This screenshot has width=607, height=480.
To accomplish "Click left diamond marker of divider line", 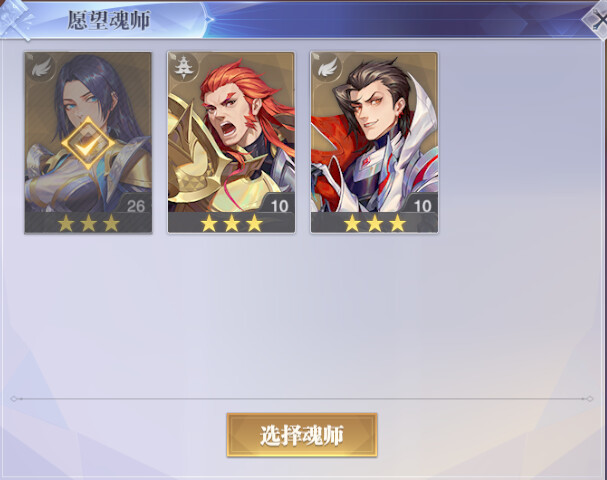I will 14,399.
